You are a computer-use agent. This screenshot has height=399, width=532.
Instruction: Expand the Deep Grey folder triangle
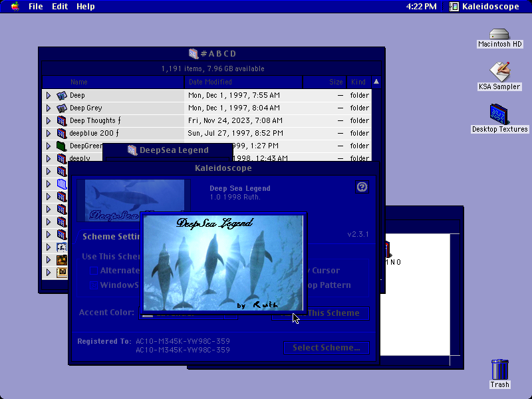tap(49, 108)
